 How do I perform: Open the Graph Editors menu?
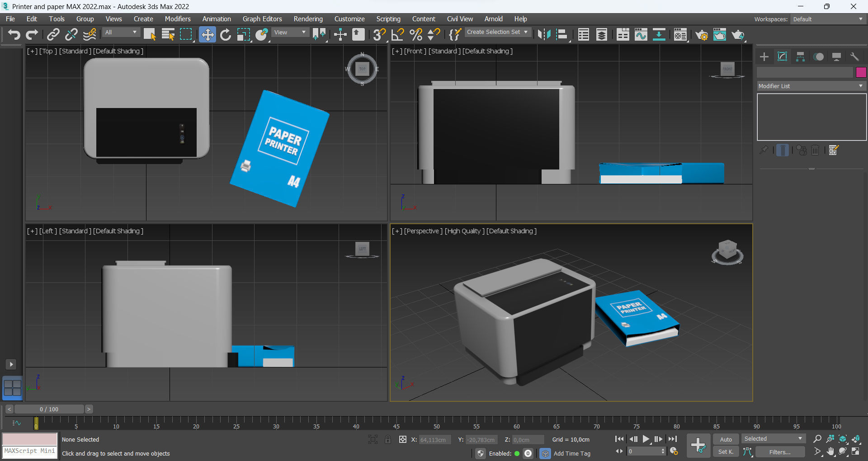262,19
